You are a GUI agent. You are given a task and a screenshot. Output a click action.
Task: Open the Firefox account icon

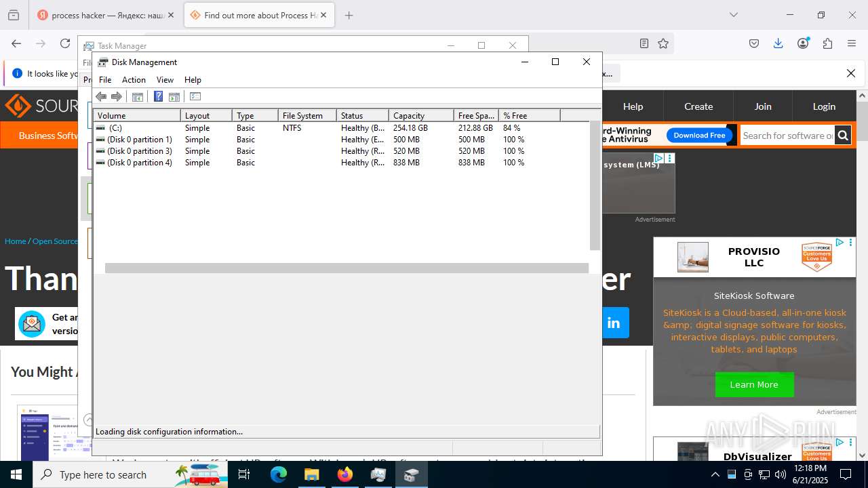point(803,43)
